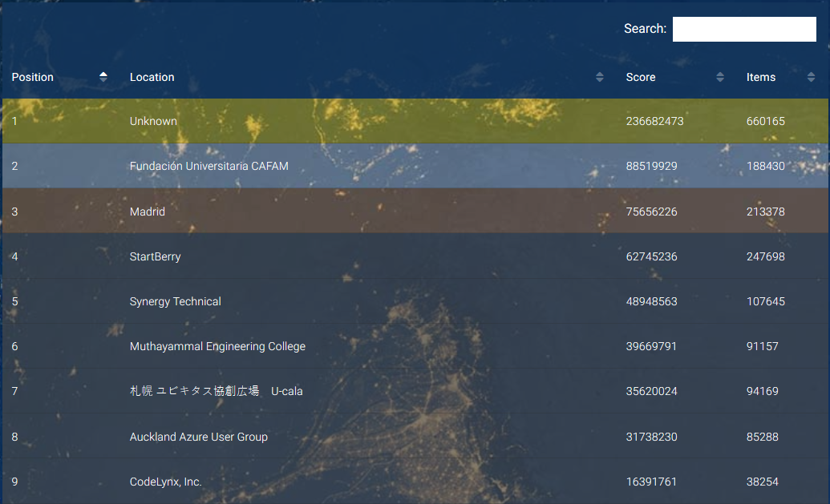Click score value 48948563
830x504 pixels.
tap(652, 301)
